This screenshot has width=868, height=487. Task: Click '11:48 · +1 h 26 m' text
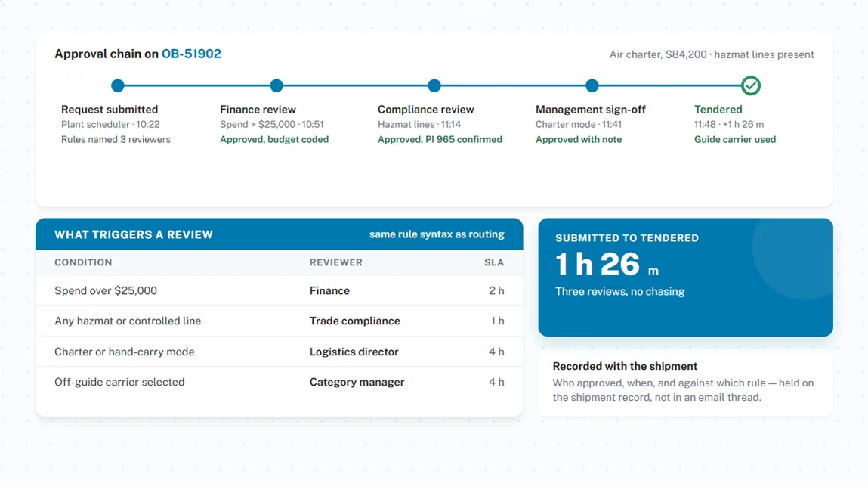click(729, 124)
